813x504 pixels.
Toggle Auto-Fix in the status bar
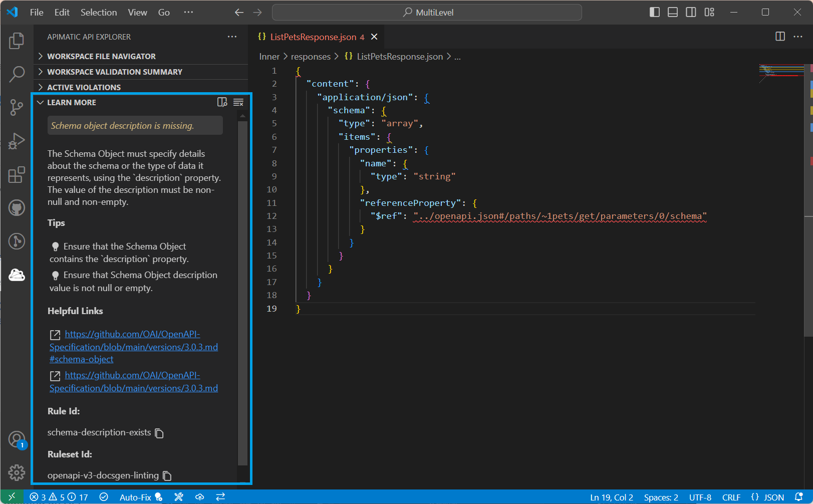[x=141, y=497]
